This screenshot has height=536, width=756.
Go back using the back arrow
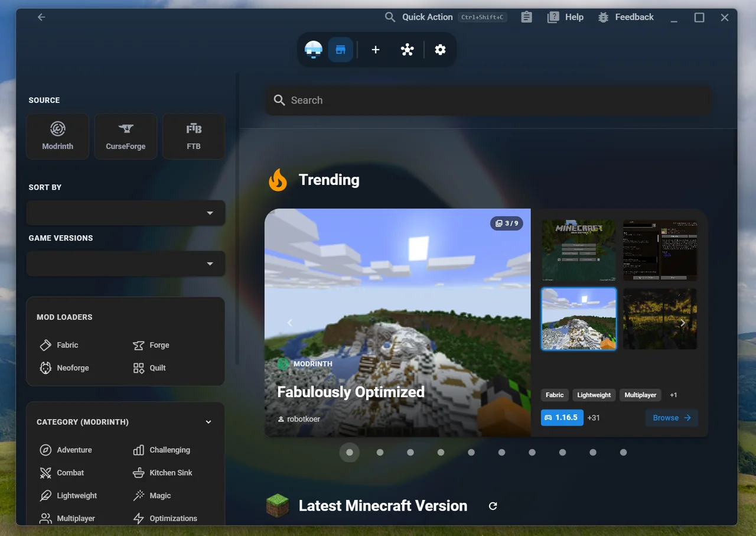(x=41, y=17)
